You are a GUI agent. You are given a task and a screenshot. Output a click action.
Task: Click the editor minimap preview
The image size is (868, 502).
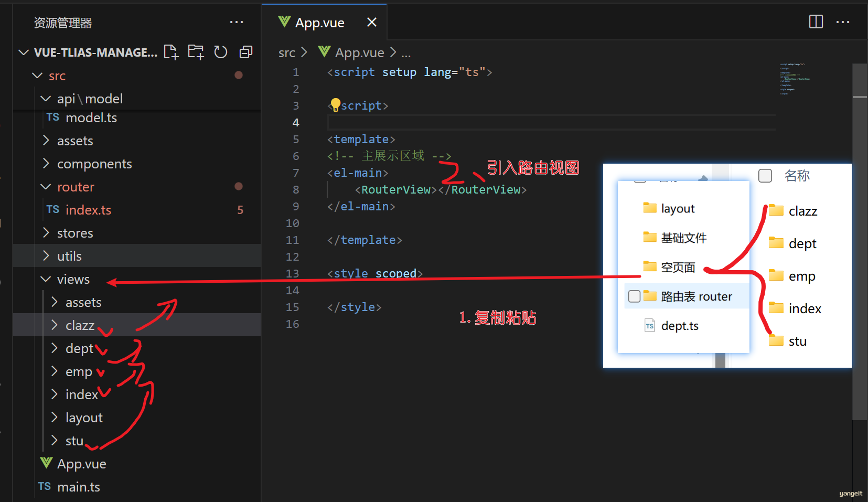click(x=795, y=79)
